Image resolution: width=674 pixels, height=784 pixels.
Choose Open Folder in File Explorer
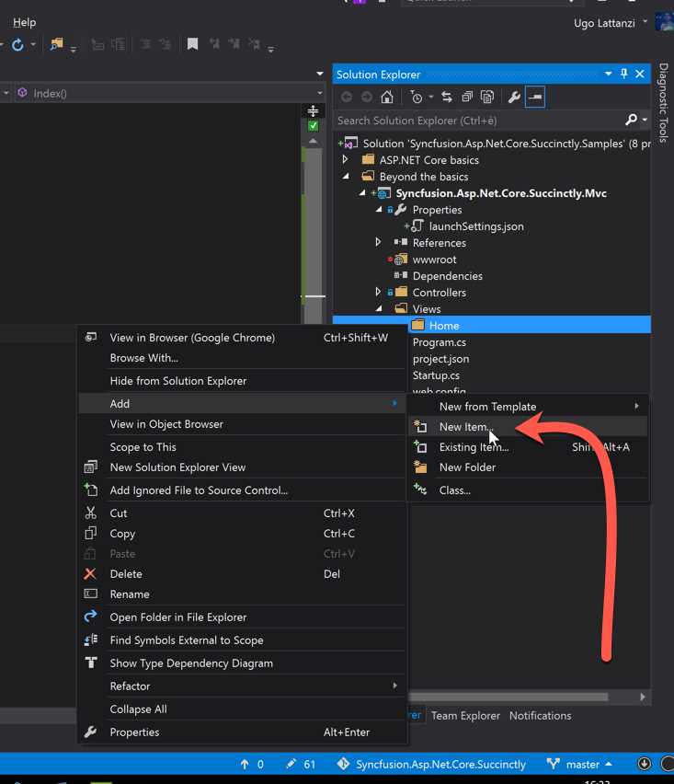pos(243,617)
